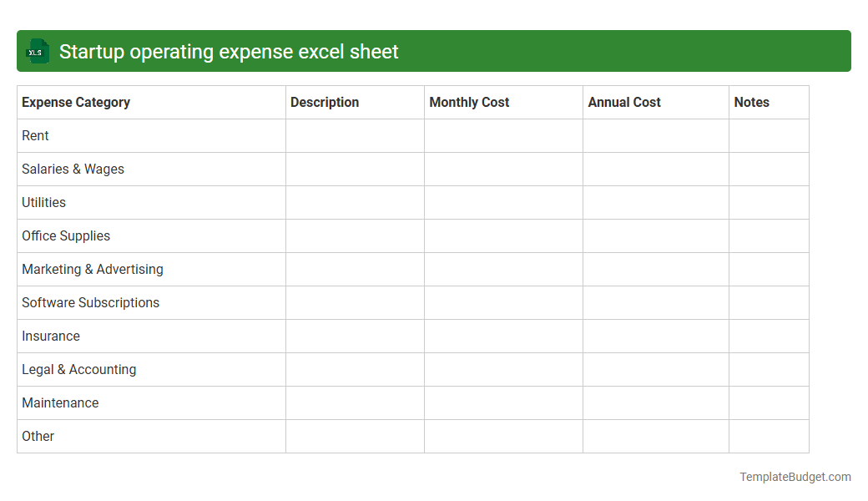
Task: Select the Monthly Cost column header
Action: [x=469, y=102]
